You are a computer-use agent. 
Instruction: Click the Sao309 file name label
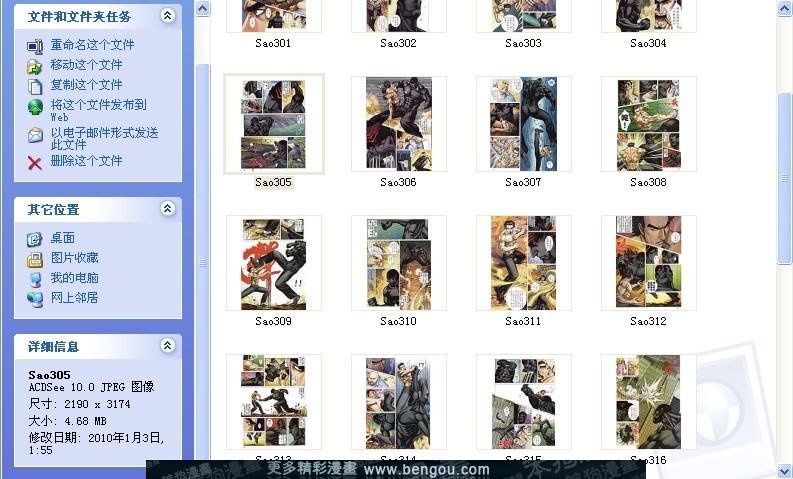(273, 321)
